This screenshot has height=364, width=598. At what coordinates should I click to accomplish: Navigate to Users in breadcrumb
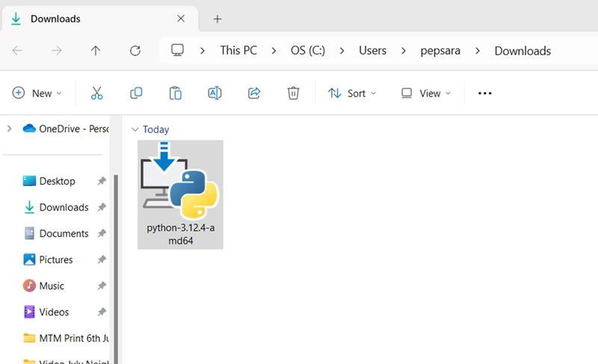click(x=372, y=50)
